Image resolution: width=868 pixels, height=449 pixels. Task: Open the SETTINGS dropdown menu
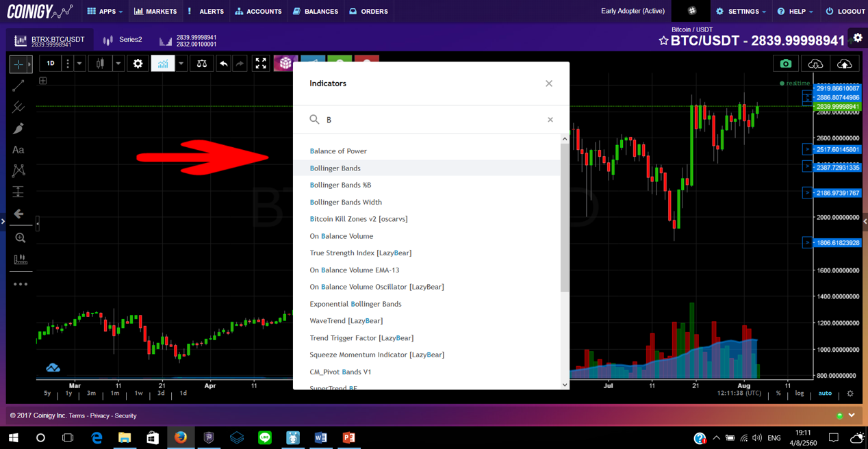coord(741,11)
